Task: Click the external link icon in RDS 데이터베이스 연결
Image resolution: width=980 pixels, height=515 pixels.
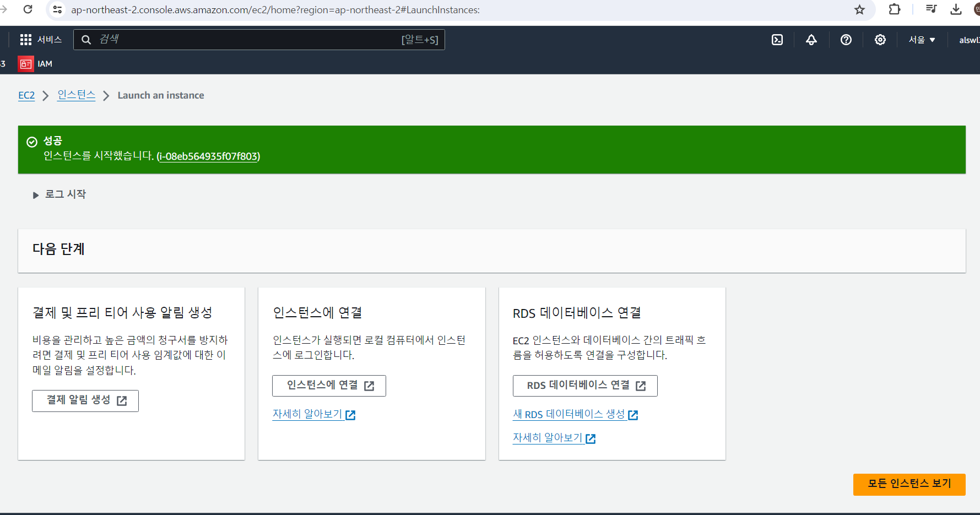Action: pyautogui.click(x=641, y=386)
